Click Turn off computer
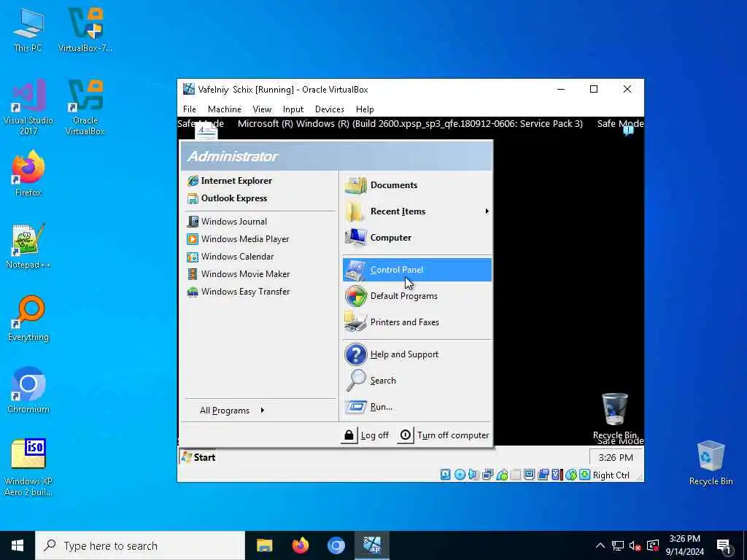The width and height of the screenshot is (747, 560). coord(444,435)
